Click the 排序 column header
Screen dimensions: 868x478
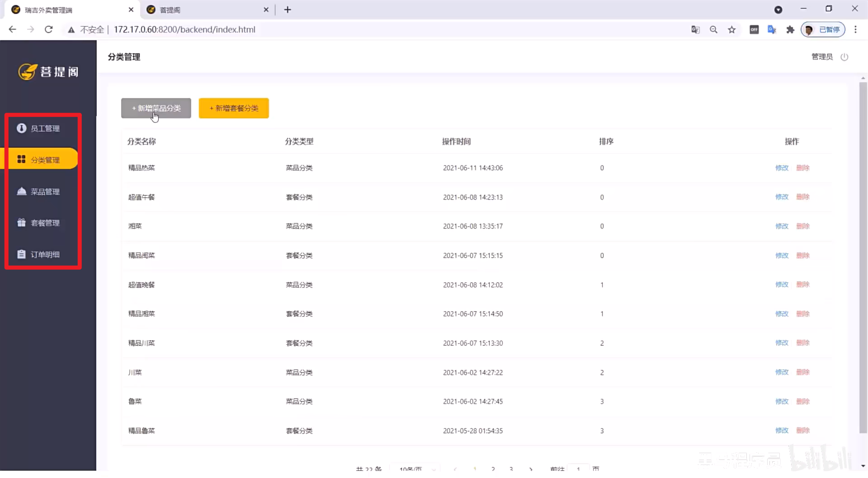[606, 141]
